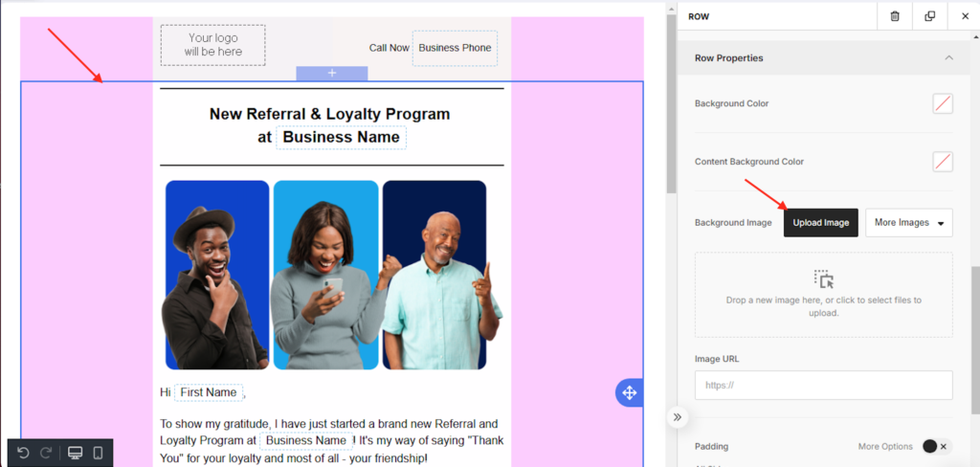Collapse the side panel with double-arrow

[678, 417]
